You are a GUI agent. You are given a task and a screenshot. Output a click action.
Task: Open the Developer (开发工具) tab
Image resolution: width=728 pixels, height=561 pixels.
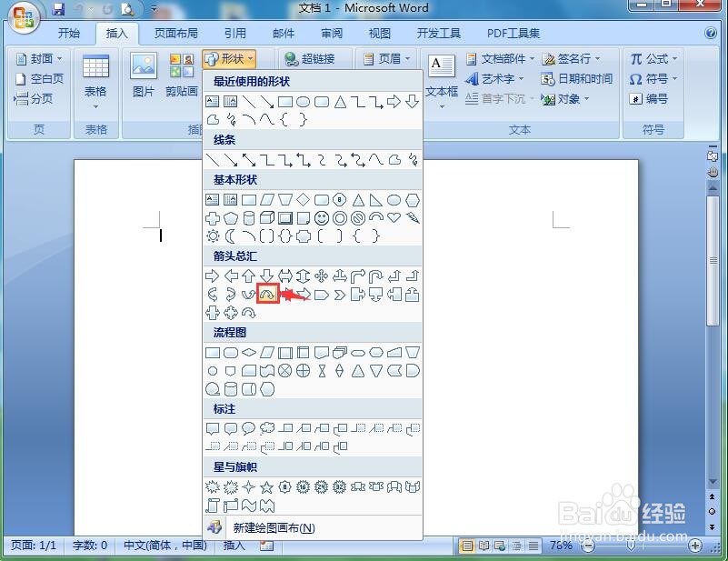pyautogui.click(x=438, y=33)
